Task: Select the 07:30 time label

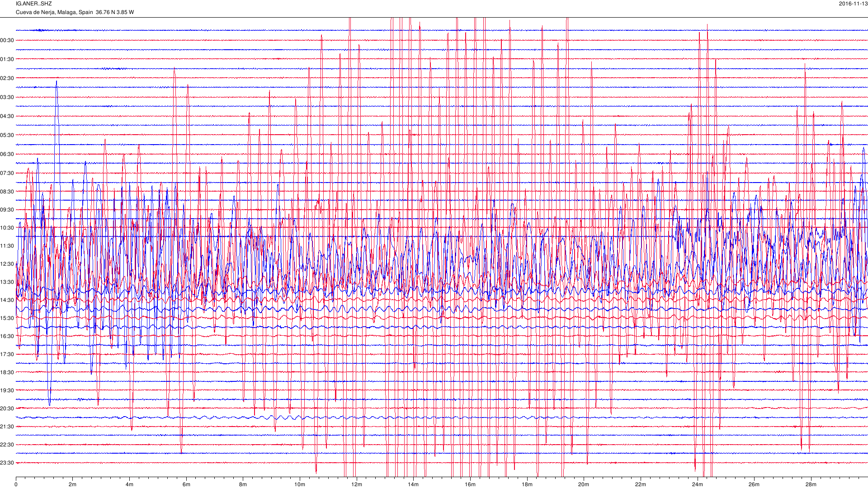Action: click(x=7, y=173)
